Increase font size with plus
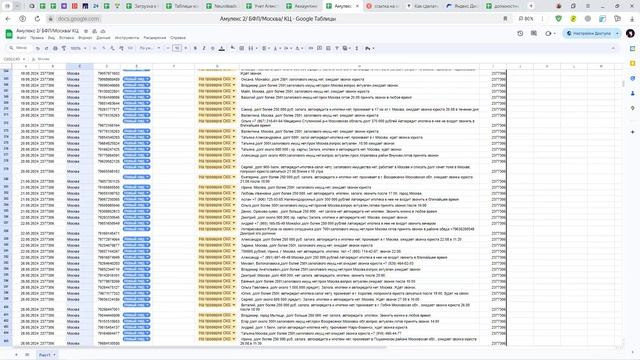The height and width of the screenshot is (360, 640). coord(186,48)
